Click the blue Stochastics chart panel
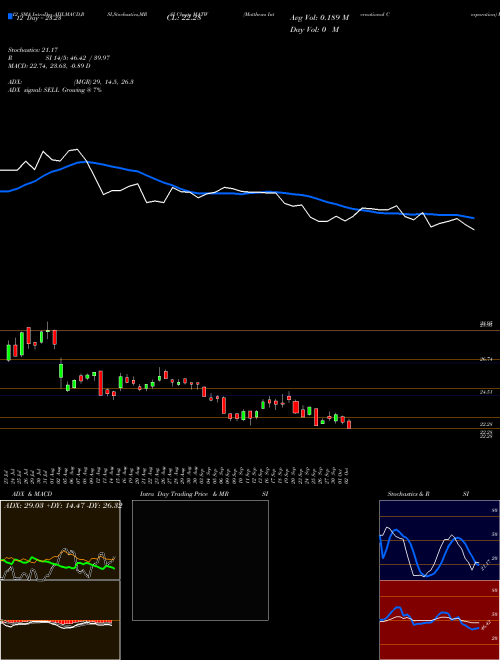The width and height of the screenshot is (500, 660). (x=439, y=540)
